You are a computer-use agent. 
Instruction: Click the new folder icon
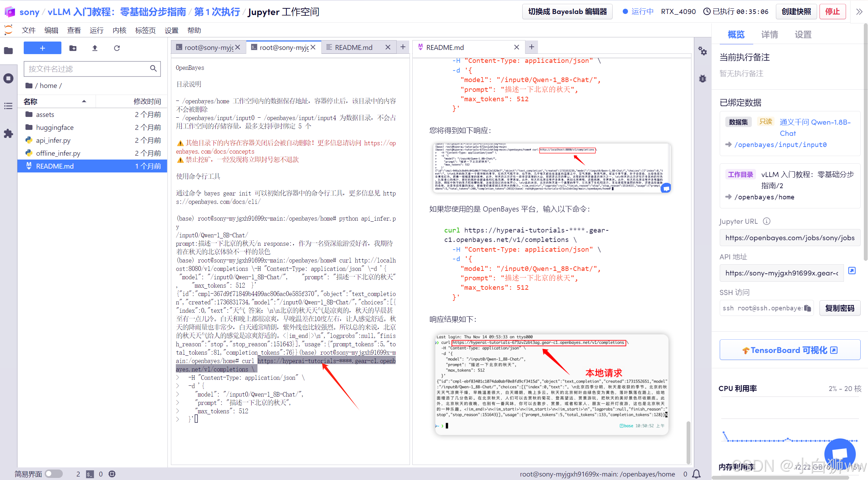point(73,48)
